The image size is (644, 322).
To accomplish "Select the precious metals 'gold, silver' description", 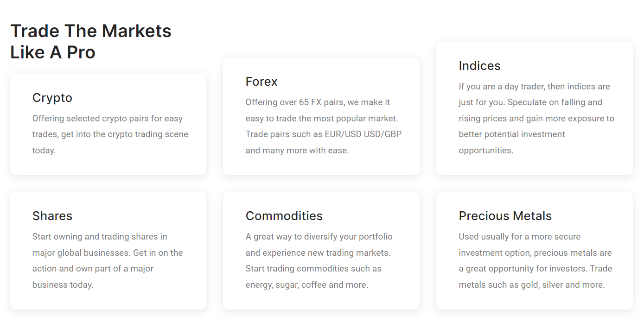I will point(536,261).
